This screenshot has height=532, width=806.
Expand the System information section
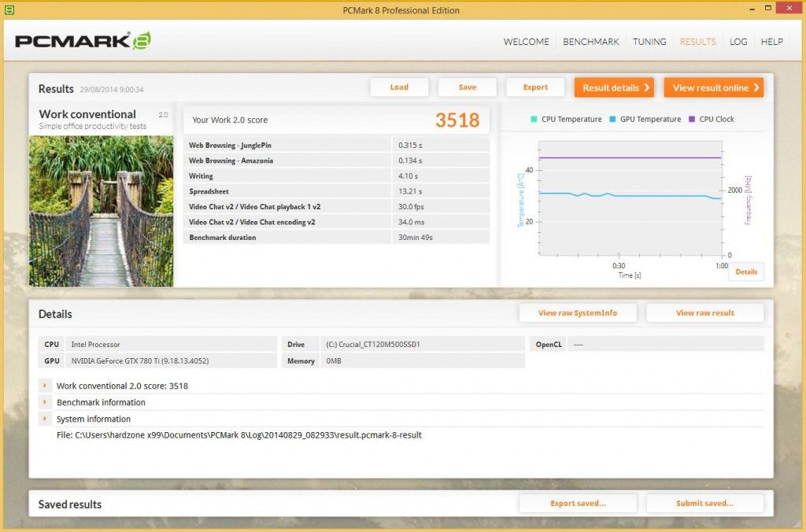[45, 419]
